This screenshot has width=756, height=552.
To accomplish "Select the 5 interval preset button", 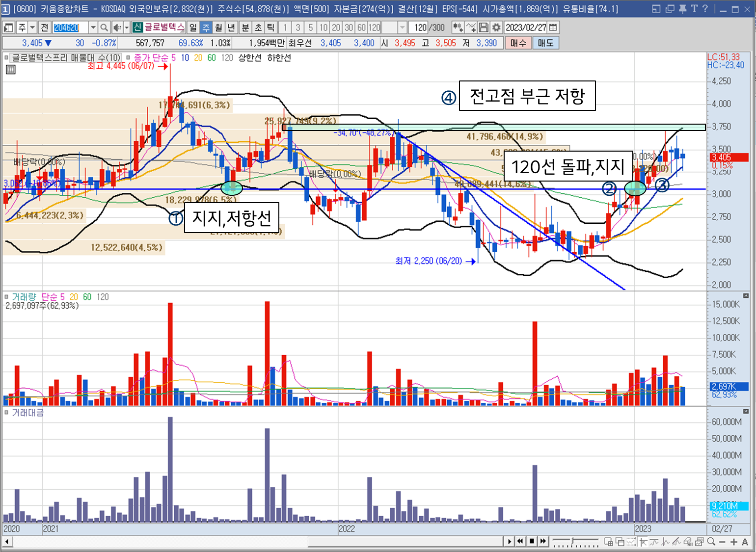I will coord(310,27).
